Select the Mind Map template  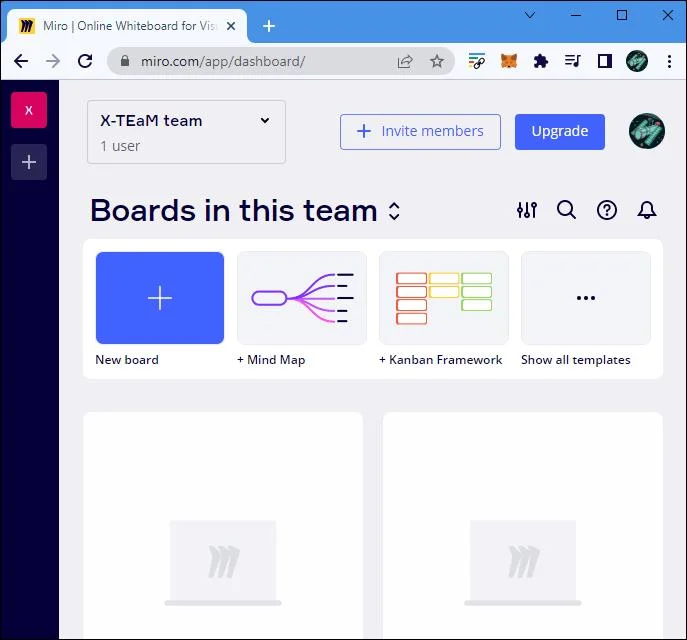point(302,298)
